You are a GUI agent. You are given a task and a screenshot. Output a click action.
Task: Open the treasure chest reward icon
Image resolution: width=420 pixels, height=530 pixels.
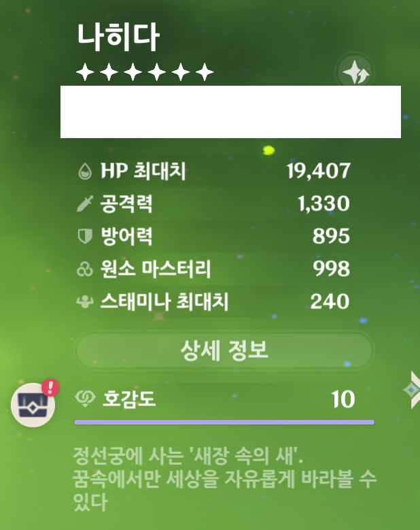point(33,405)
